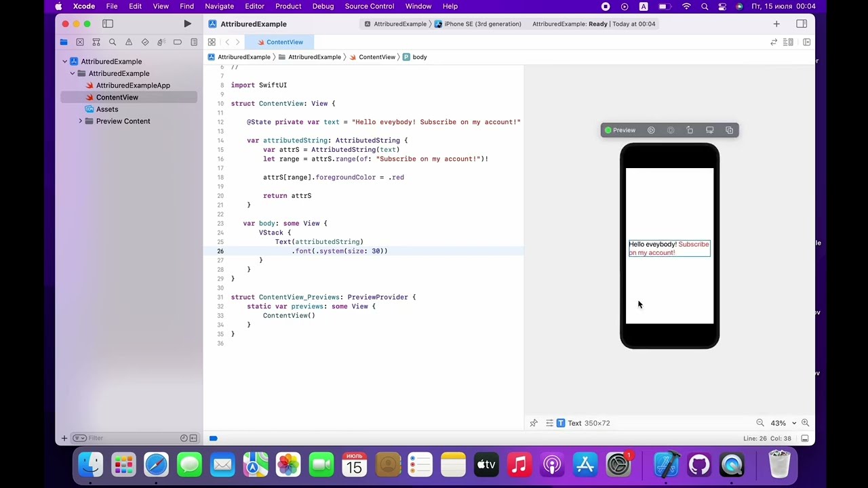Show only recent files filter
This screenshot has height=488, width=868.
pos(184,439)
